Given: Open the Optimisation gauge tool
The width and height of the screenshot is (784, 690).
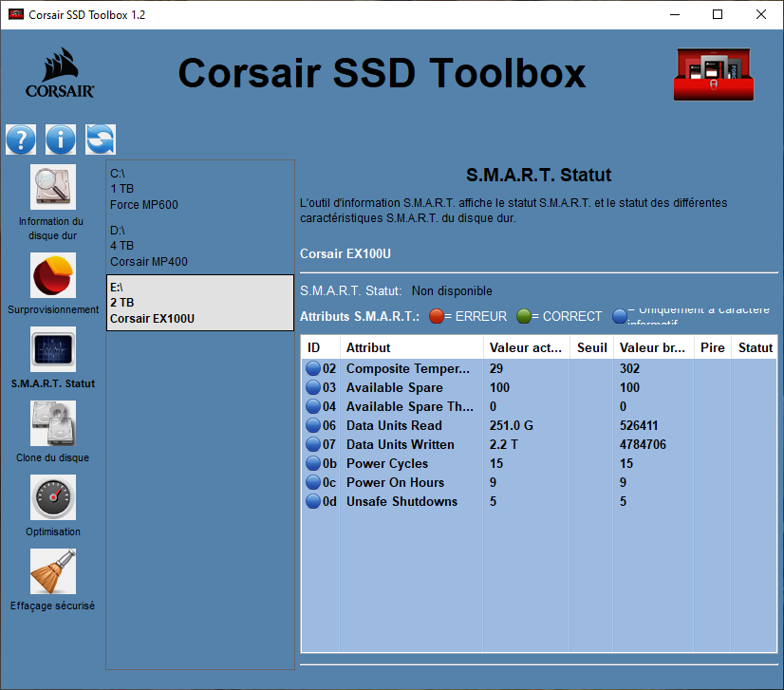Looking at the screenshot, I should 53,497.
